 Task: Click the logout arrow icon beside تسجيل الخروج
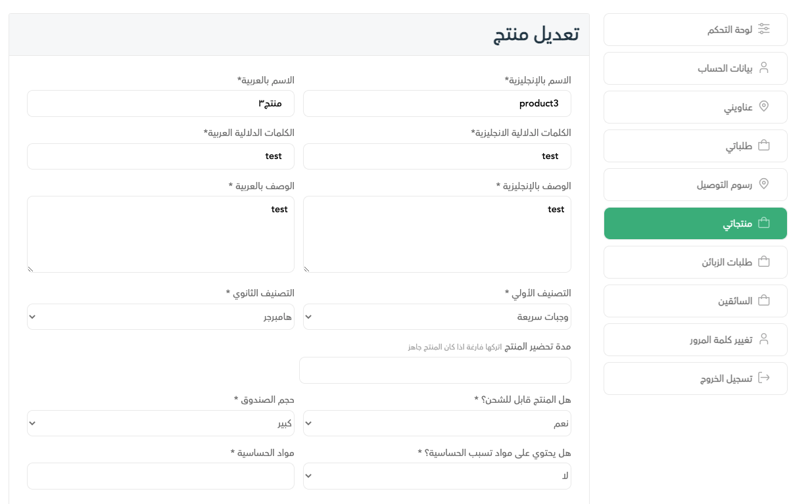click(764, 378)
